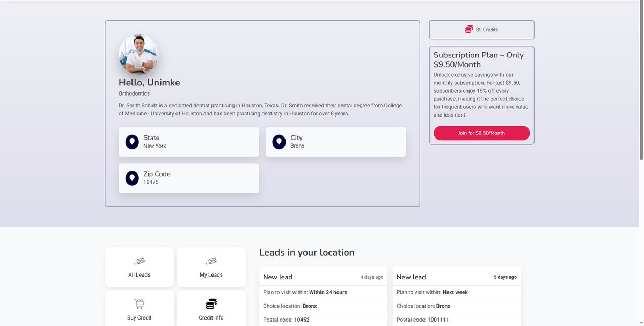The height and width of the screenshot is (326, 644).
Task: Select the ticket icon above All Leads
Action: pyautogui.click(x=140, y=262)
